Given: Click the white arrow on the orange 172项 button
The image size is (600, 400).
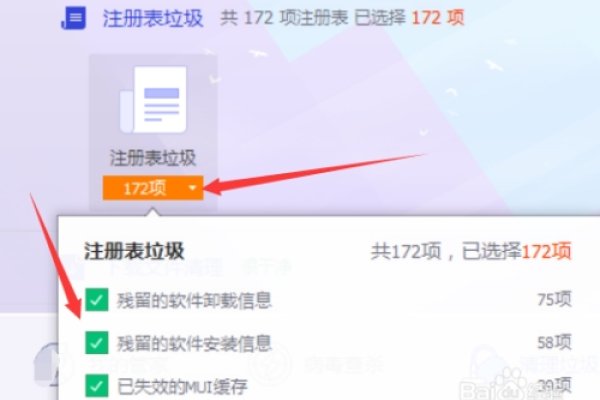Looking at the screenshot, I should (x=192, y=188).
